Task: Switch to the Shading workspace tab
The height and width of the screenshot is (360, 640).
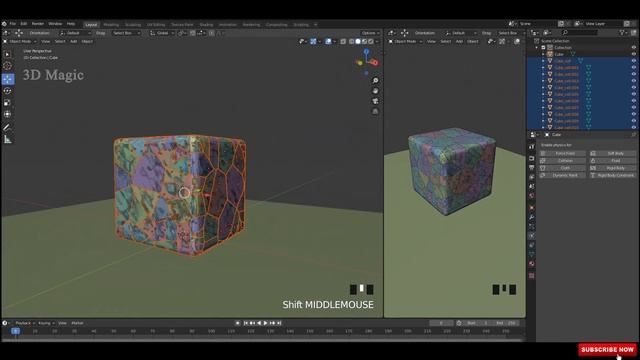Action: 206,24
